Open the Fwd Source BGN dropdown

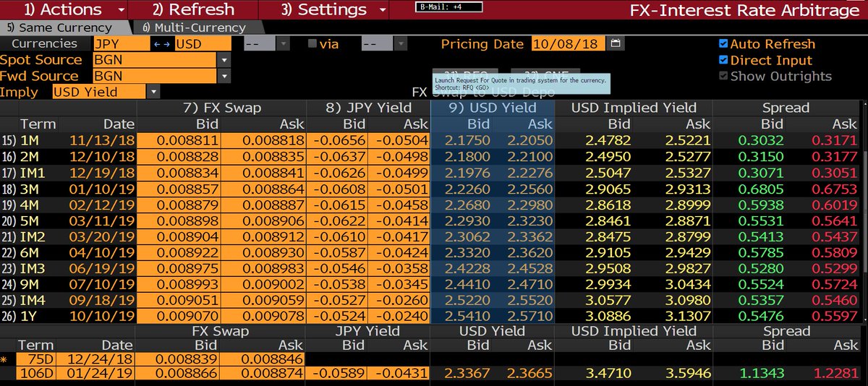224,76
